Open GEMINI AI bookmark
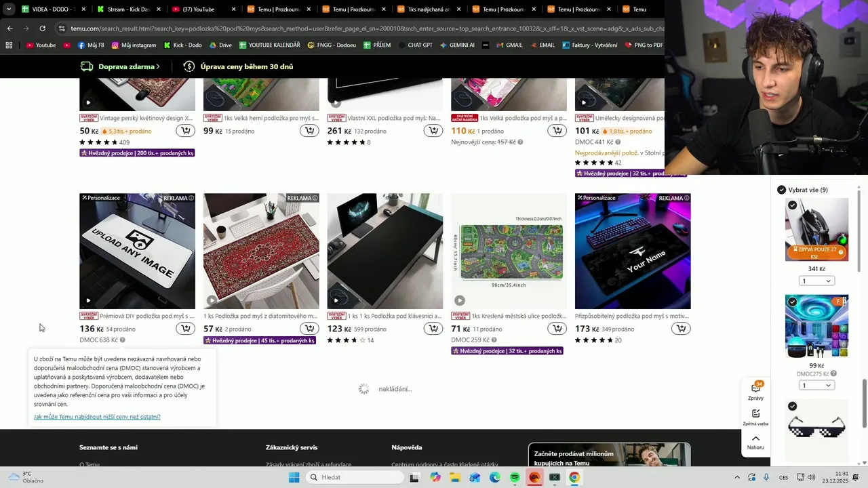 point(457,45)
